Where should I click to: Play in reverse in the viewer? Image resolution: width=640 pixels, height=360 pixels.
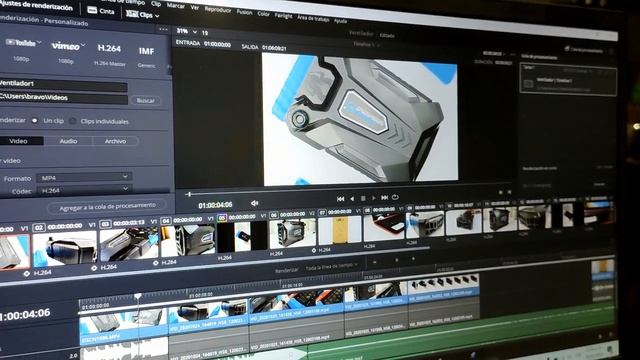point(352,199)
